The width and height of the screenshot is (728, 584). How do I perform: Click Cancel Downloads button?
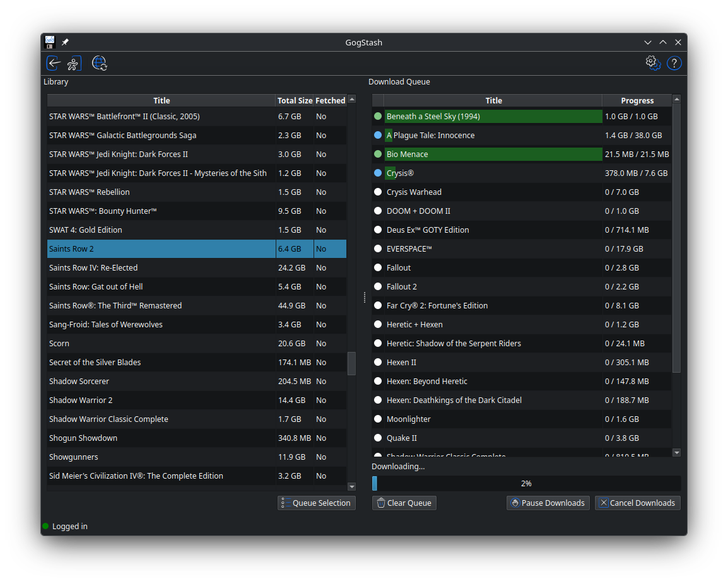[637, 503]
